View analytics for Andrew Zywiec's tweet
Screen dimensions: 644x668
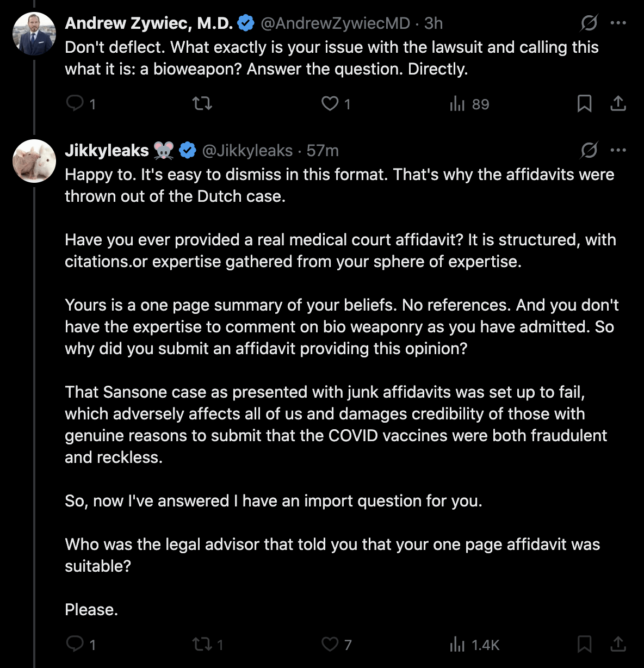pyautogui.click(x=457, y=103)
